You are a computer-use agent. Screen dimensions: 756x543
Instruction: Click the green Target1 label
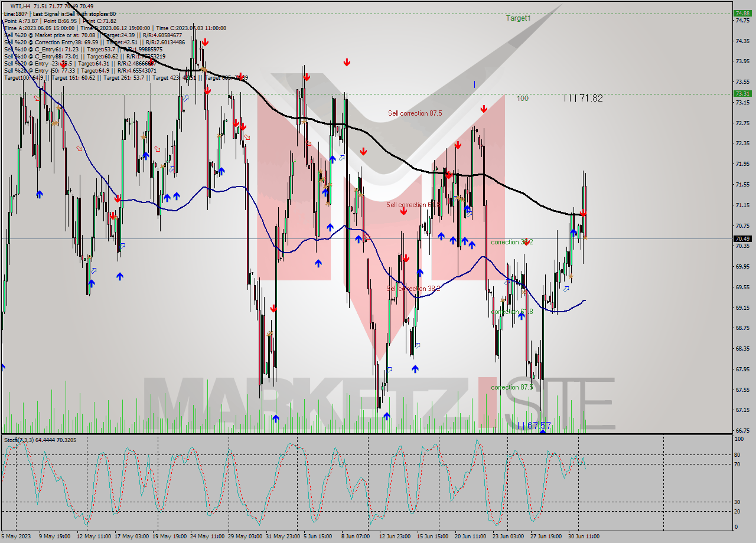coord(518,18)
